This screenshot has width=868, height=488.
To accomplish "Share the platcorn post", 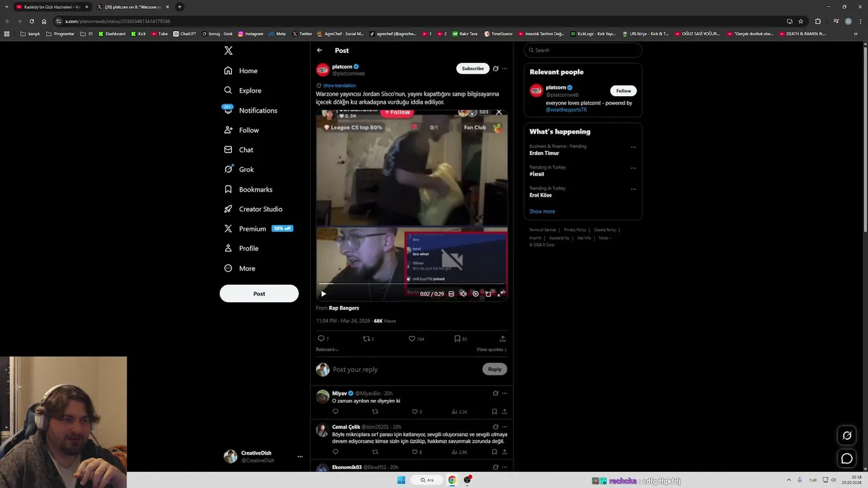I will point(502,338).
